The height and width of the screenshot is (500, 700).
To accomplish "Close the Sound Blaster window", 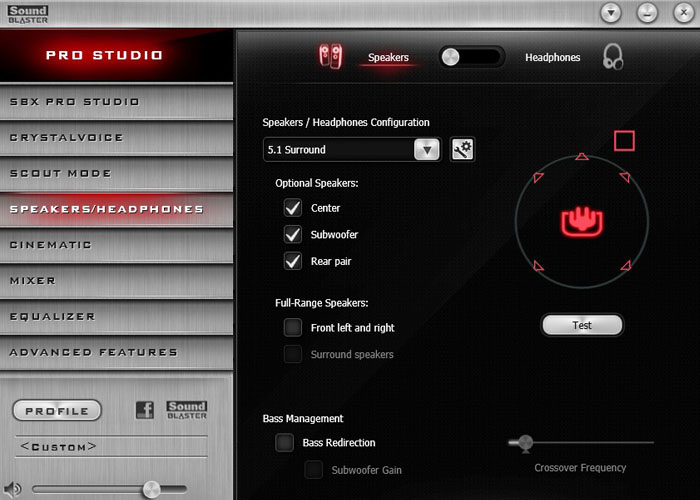I will (683, 13).
